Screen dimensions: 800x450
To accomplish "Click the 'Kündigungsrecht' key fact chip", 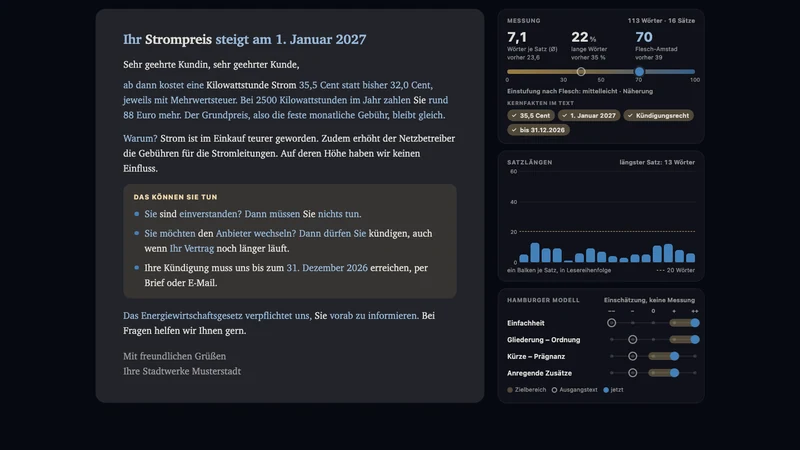I will click(x=658, y=115).
